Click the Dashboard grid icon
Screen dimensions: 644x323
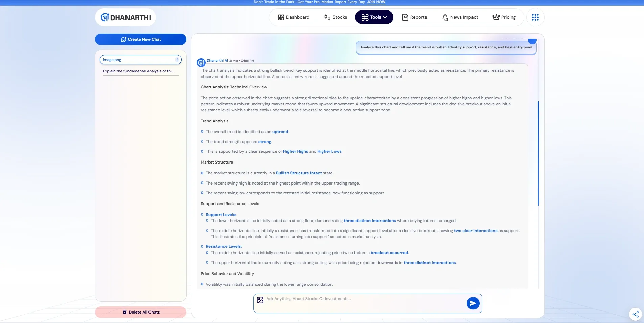[281, 17]
